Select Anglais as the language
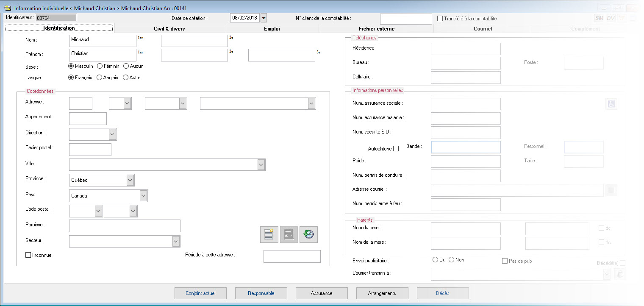The height and width of the screenshot is (306, 644). point(100,78)
